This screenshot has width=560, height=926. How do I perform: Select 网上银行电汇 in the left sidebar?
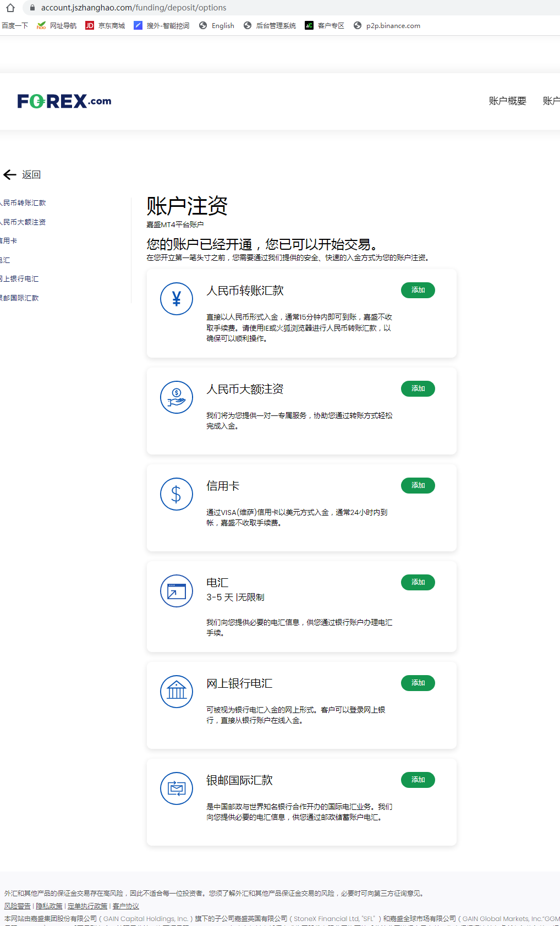tap(19, 279)
